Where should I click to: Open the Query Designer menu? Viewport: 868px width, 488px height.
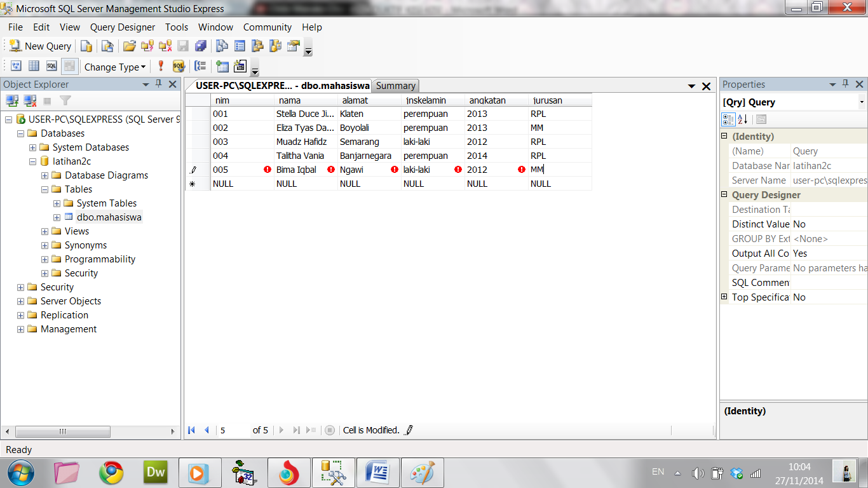click(x=123, y=27)
